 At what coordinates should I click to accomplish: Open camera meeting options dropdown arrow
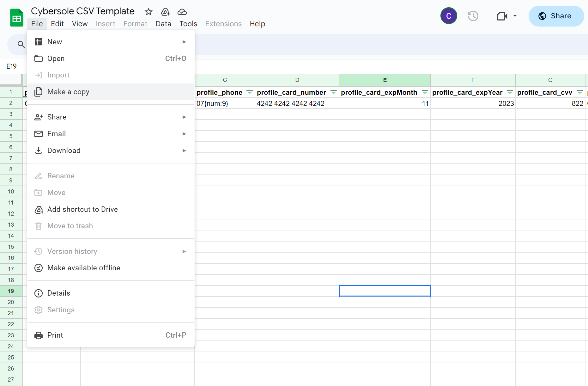click(x=515, y=16)
